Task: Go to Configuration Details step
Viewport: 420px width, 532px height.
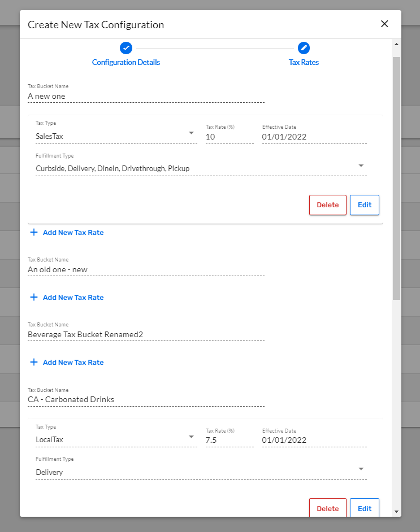Action: (x=126, y=63)
